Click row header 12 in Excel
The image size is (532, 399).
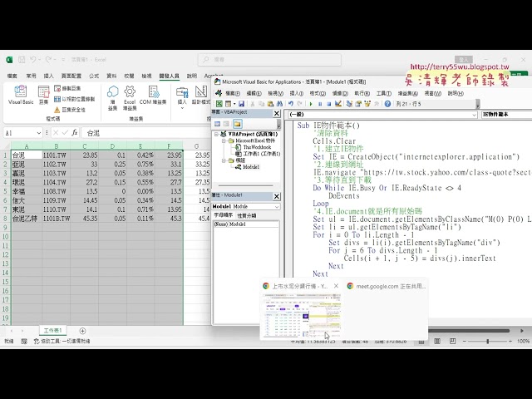click(6, 255)
